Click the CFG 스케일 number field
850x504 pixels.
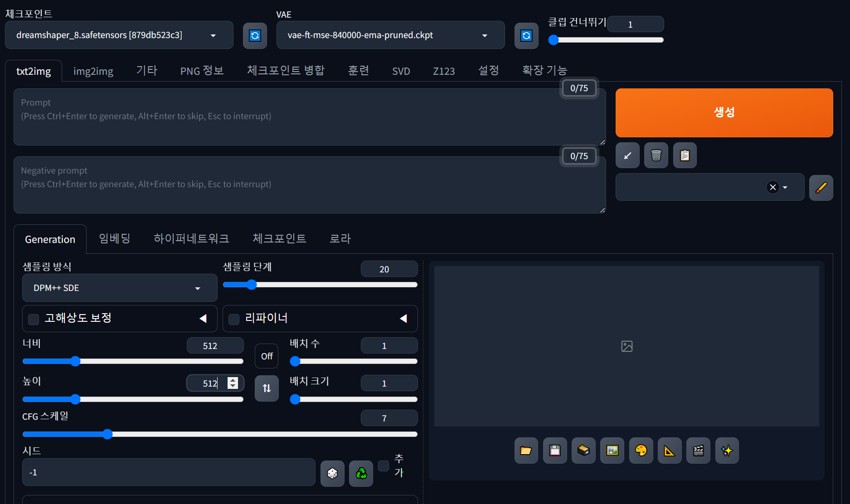[389, 418]
